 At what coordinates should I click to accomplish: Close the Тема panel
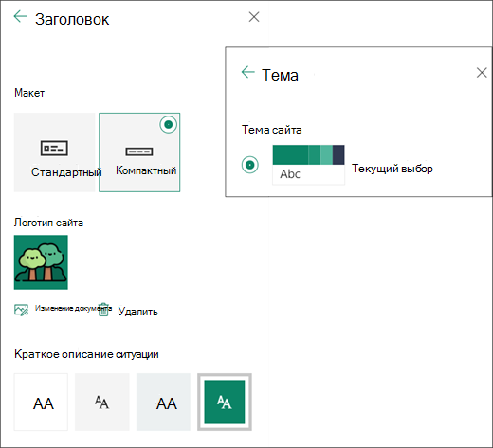pyautogui.click(x=482, y=73)
